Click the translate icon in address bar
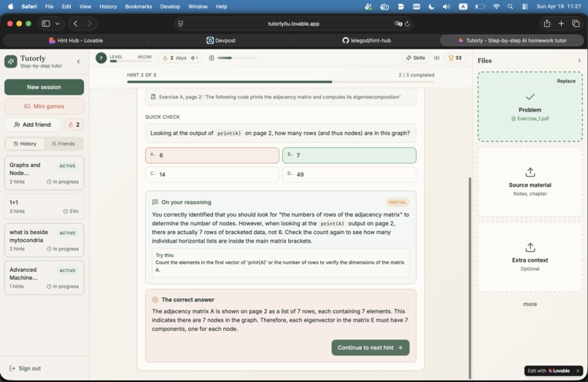Viewport: 588px width, 382px height. (x=398, y=23)
